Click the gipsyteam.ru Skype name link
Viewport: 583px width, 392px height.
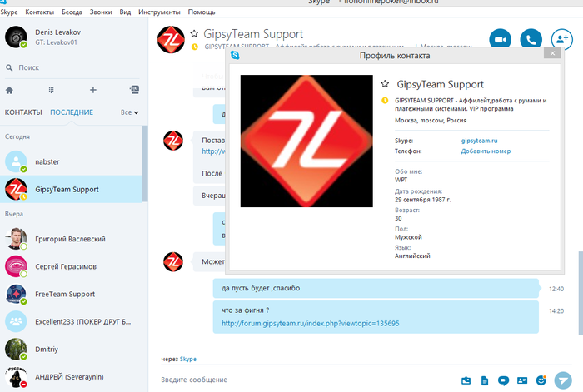(x=479, y=141)
